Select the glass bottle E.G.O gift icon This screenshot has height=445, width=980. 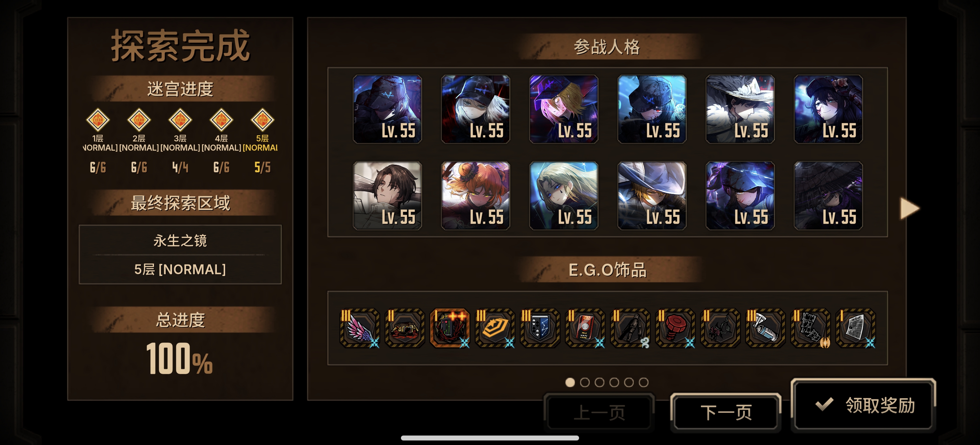point(765,328)
